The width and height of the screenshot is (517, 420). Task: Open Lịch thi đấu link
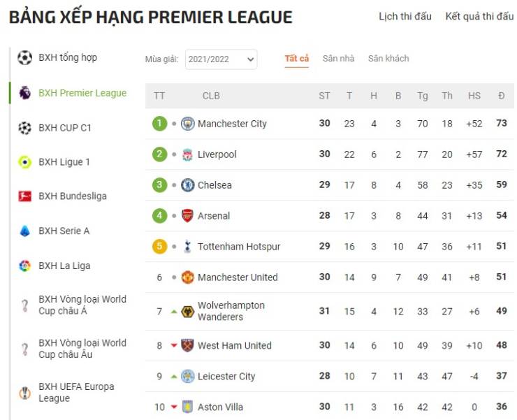(405, 17)
